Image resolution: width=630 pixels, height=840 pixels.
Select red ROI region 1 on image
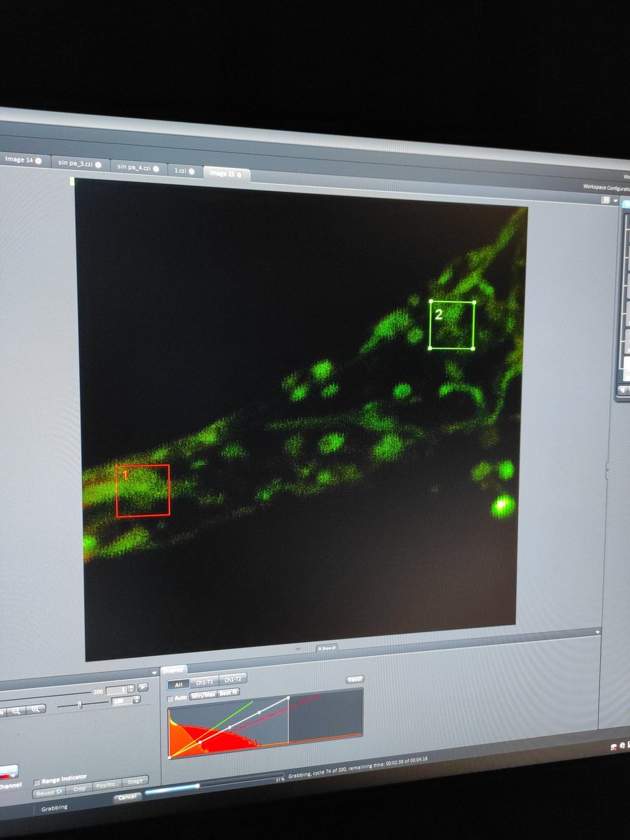[x=143, y=491]
